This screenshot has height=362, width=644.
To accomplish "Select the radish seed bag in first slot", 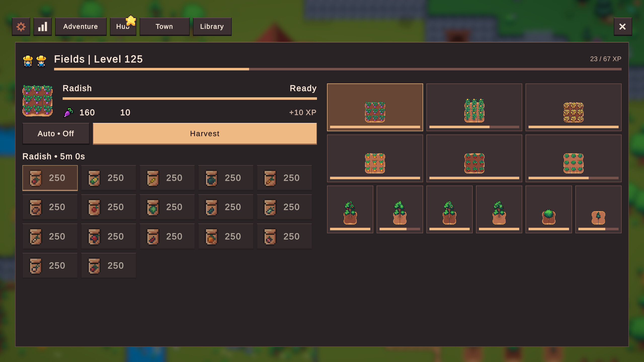I will click(x=50, y=178).
